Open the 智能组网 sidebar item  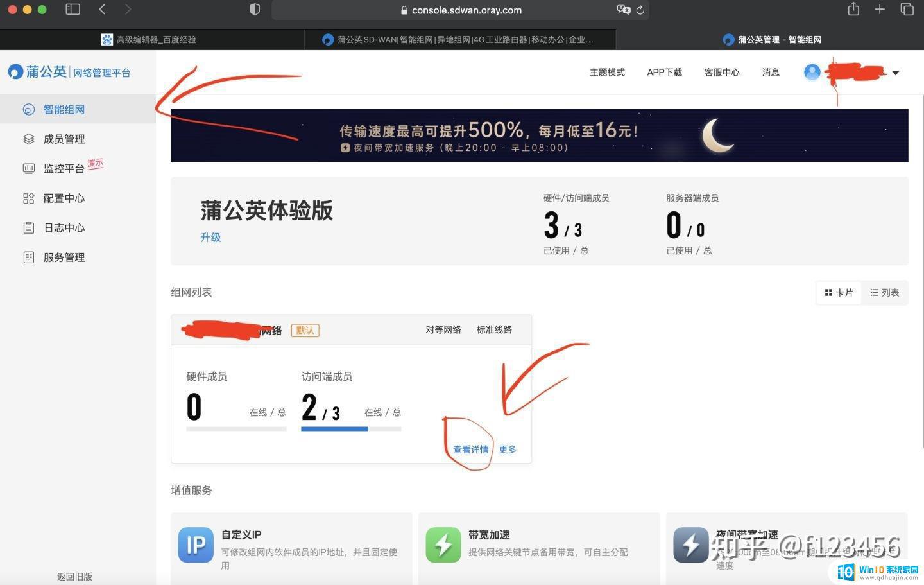(78, 109)
